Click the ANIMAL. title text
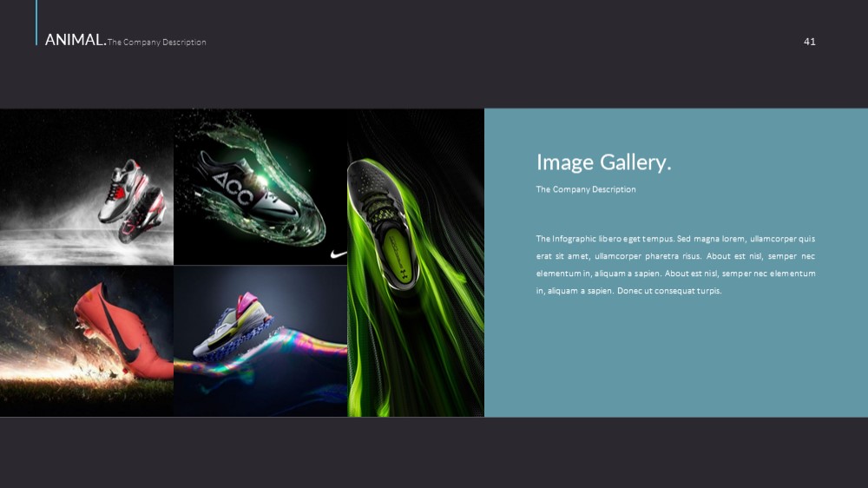Viewport: 868px width, 488px height. click(76, 40)
